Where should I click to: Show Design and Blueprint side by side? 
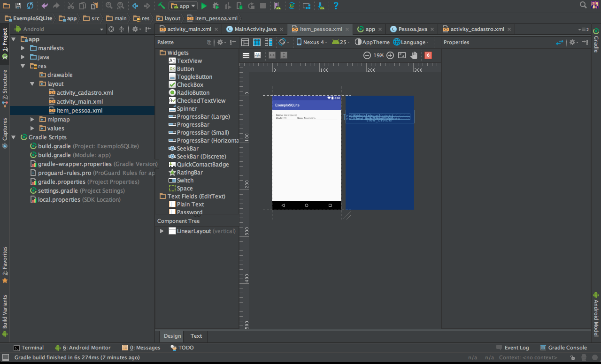[269, 42]
